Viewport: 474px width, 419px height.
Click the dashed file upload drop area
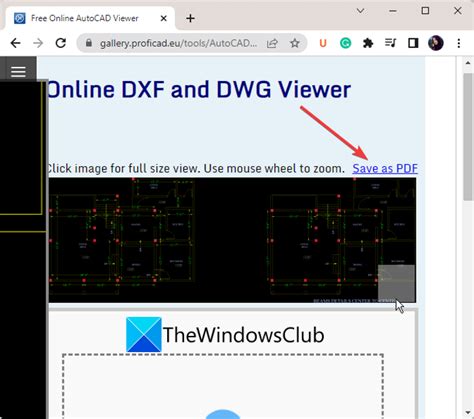223,386
